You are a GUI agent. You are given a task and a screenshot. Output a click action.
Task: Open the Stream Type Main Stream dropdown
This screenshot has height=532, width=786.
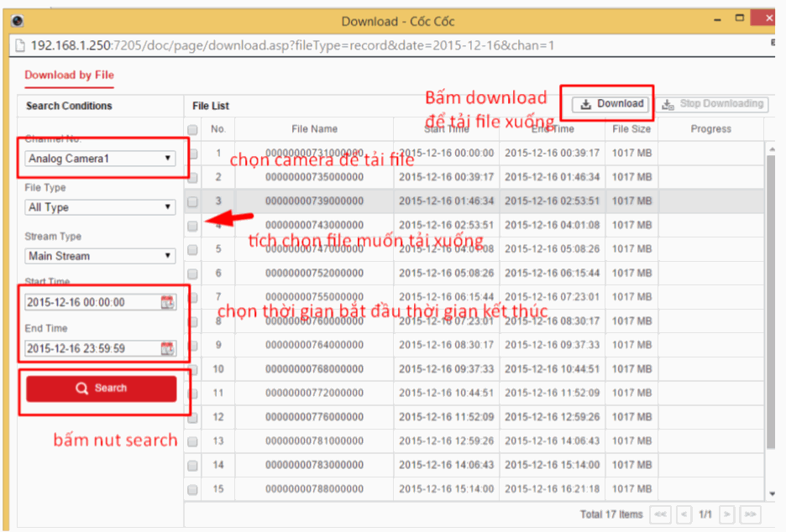coord(100,256)
